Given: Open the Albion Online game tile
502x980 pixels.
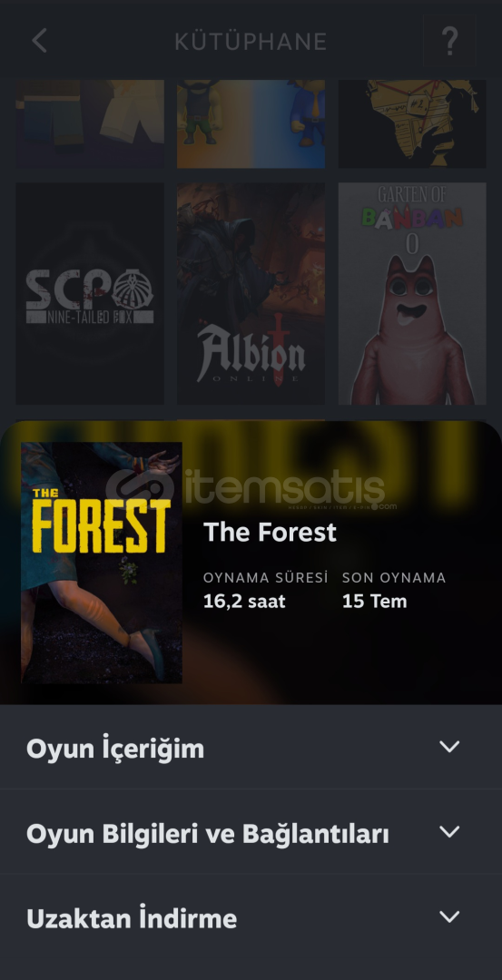Looking at the screenshot, I should pyautogui.click(x=251, y=294).
